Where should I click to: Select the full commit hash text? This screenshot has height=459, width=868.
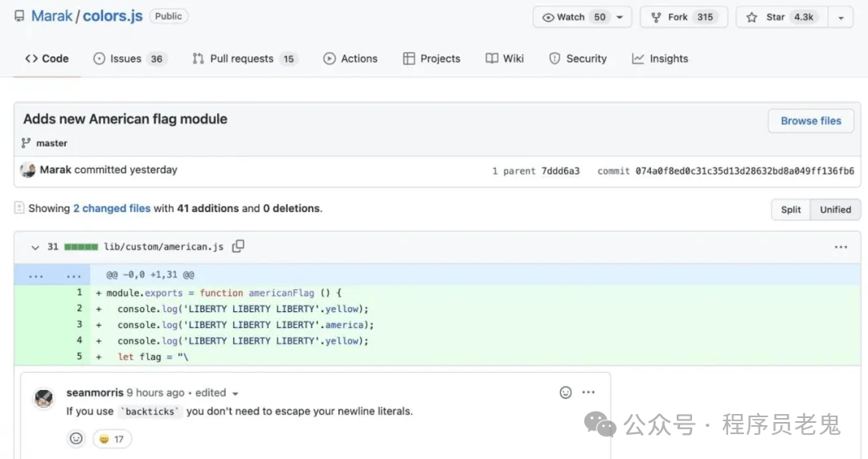click(744, 171)
